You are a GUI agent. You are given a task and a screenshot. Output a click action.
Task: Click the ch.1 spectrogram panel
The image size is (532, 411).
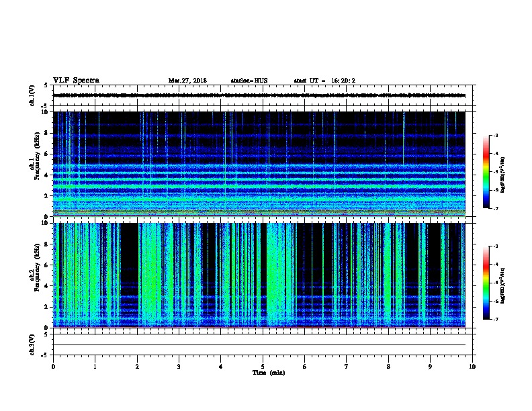(x=259, y=164)
